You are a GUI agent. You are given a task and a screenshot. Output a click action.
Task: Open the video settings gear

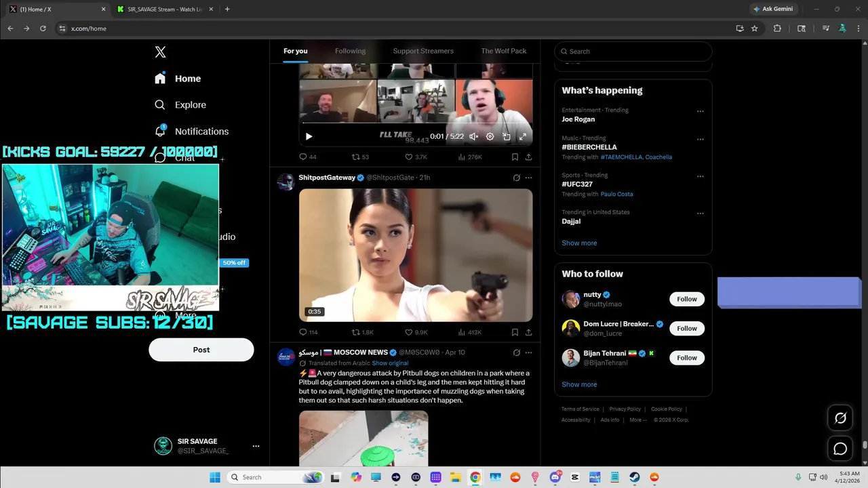(x=490, y=136)
